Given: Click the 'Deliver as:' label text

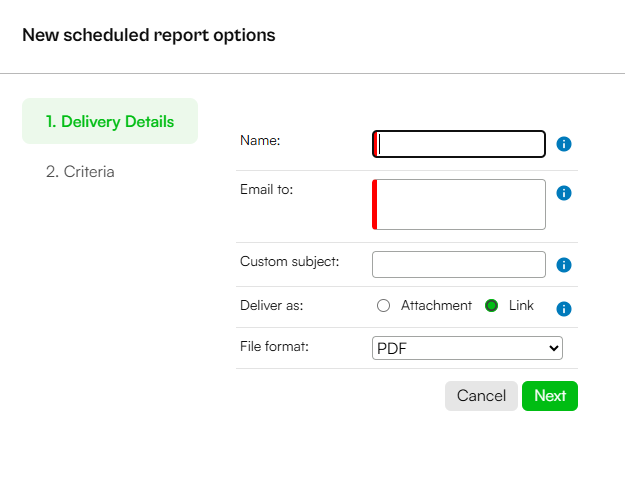Looking at the screenshot, I should point(271,305).
